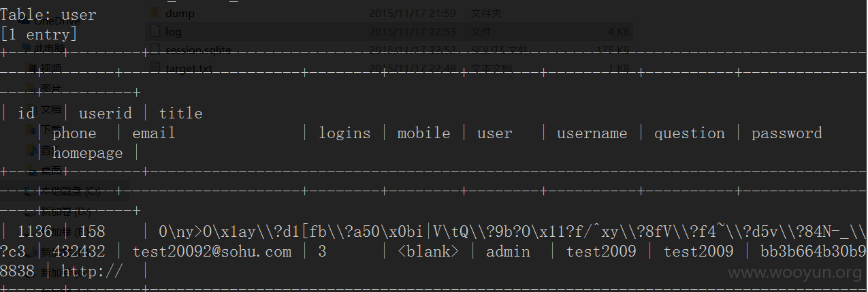Select the log file row

(389, 31)
